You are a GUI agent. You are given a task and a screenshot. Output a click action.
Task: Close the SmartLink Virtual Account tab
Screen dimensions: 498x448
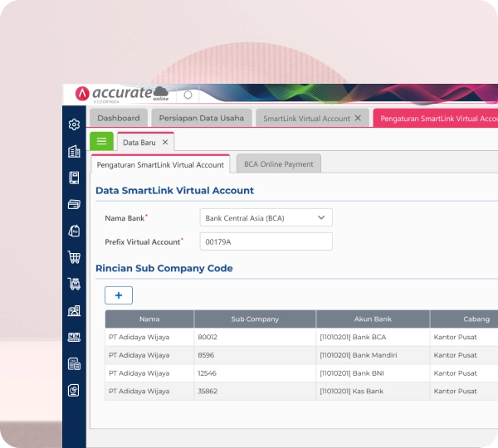pyautogui.click(x=358, y=118)
